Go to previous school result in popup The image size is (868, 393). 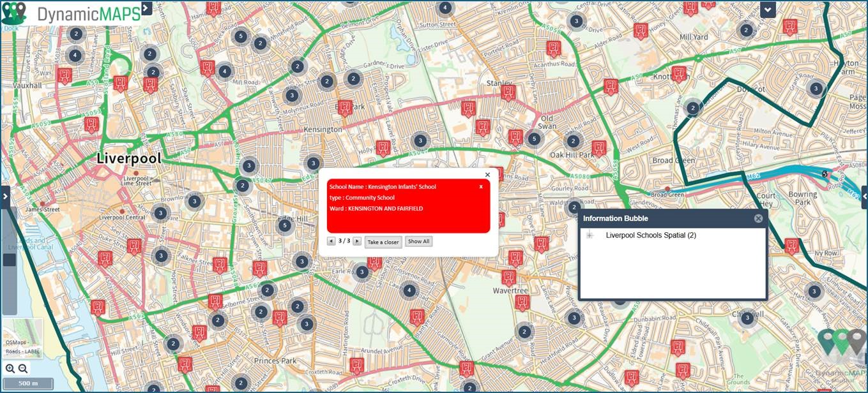[x=331, y=241]
